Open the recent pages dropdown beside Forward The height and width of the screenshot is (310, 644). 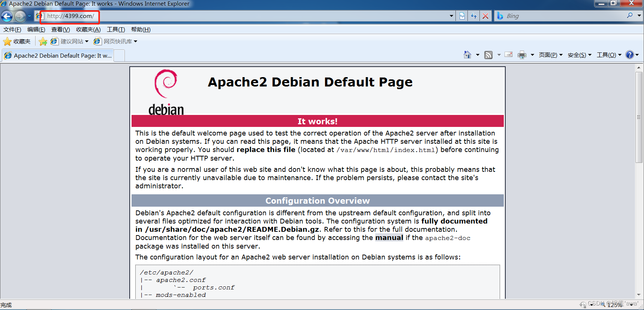tap(29, 16)
